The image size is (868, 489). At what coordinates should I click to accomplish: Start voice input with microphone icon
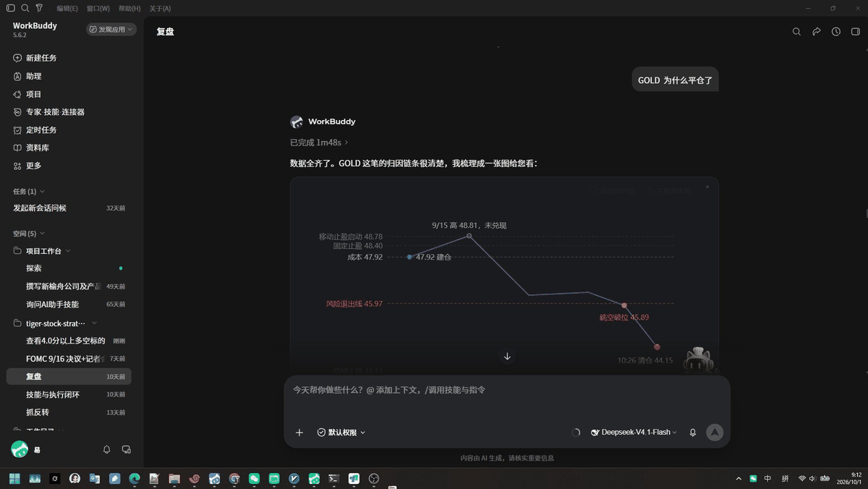pos(693,433)
